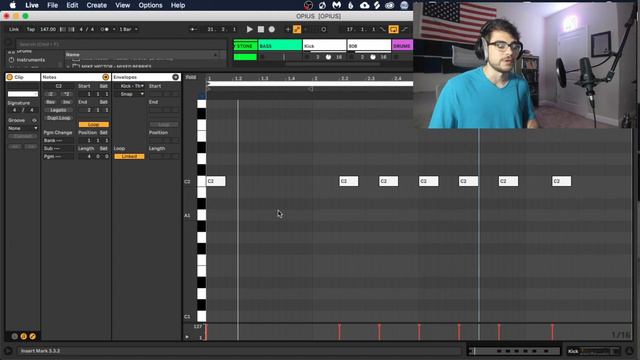The height and width of the screenshot is (360, 640).
Task: Toggle the orange Linked button in Envelopes
Action: click(129, 156)
